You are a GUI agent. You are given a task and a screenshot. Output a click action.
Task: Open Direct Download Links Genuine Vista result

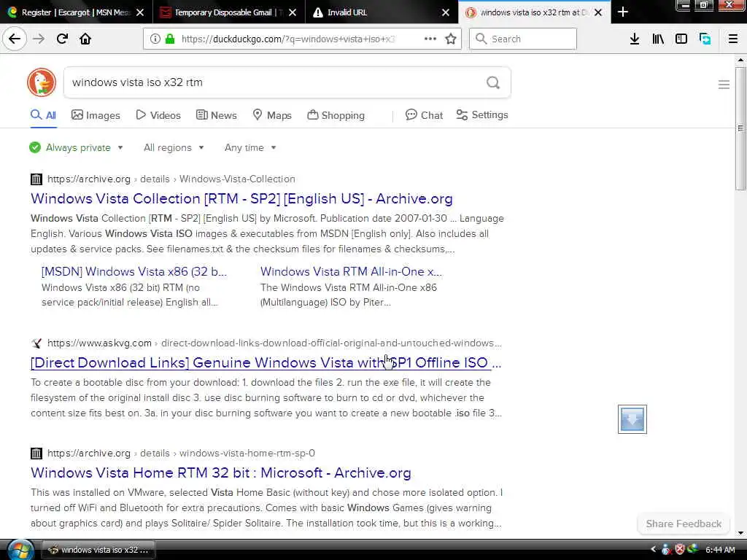(x=266, y=362)
